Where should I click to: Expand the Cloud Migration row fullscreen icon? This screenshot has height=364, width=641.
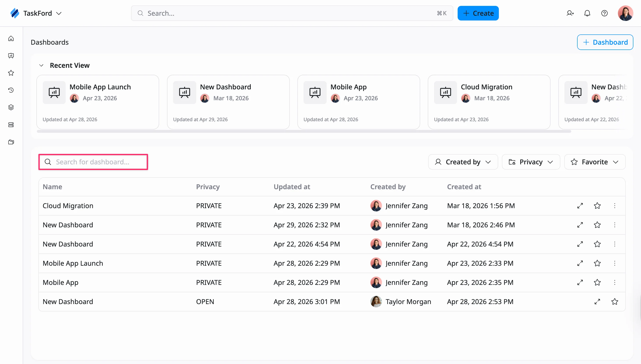click(x=580, y=206)
